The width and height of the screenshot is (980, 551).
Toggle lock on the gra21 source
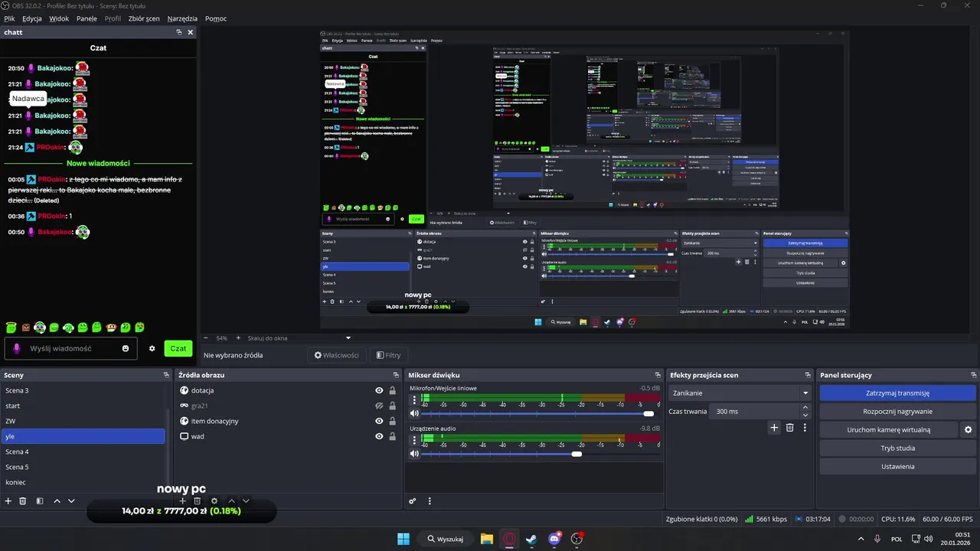coord(393,406)
